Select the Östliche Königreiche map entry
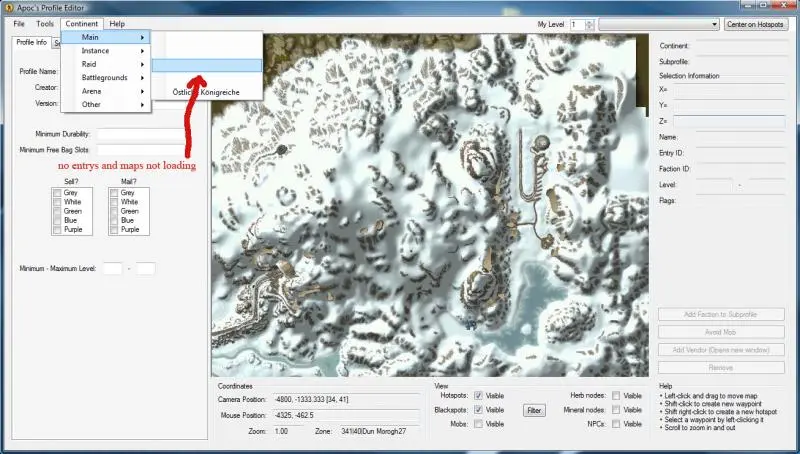Image resolution: width=800 pixels, height=454 pixels. (x=212, y=91)
